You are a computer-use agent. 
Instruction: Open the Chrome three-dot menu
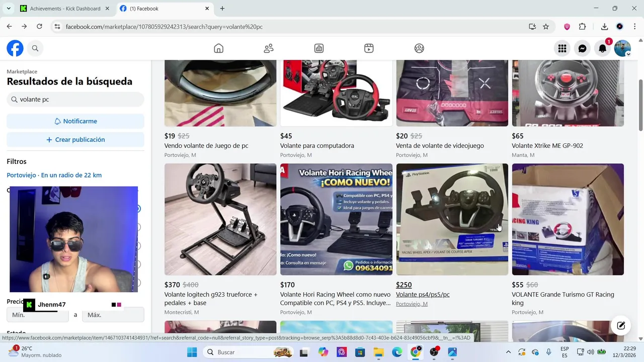point(634,27)
